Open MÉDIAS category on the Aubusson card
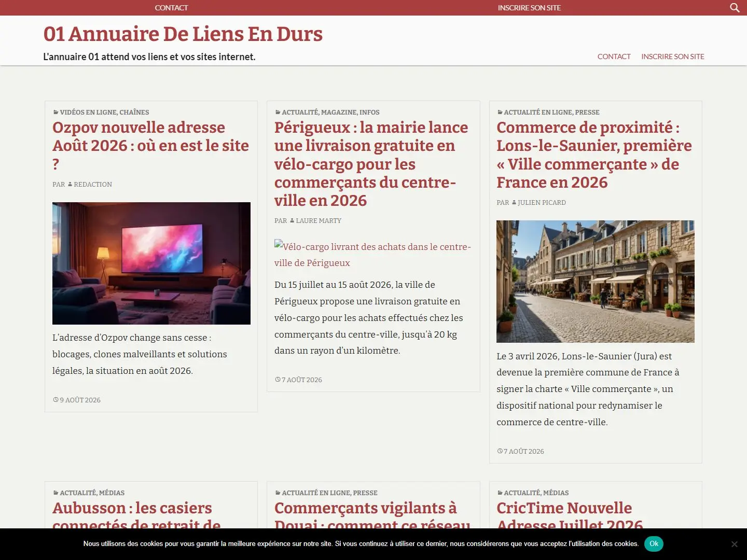747x560 pixels. (x=112, y=493)
